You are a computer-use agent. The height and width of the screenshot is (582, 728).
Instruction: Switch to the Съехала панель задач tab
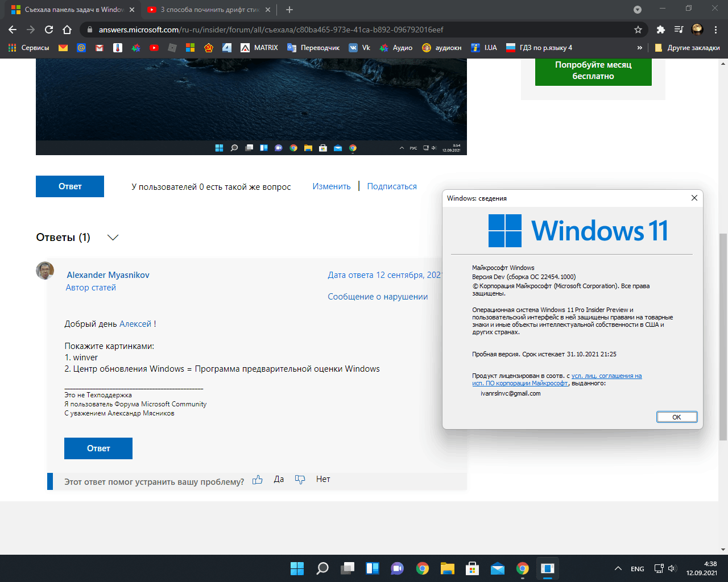(73, 10)
